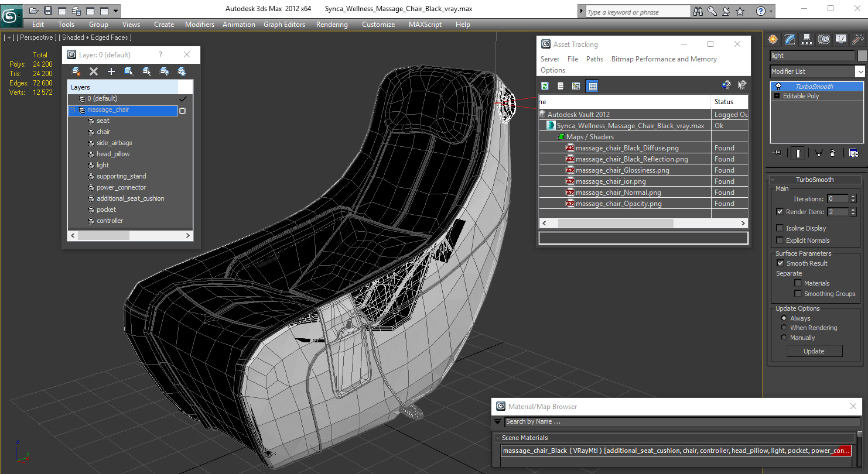
Task: Open Help dropdown arrow in title bar
Action: tap(771, 11)
